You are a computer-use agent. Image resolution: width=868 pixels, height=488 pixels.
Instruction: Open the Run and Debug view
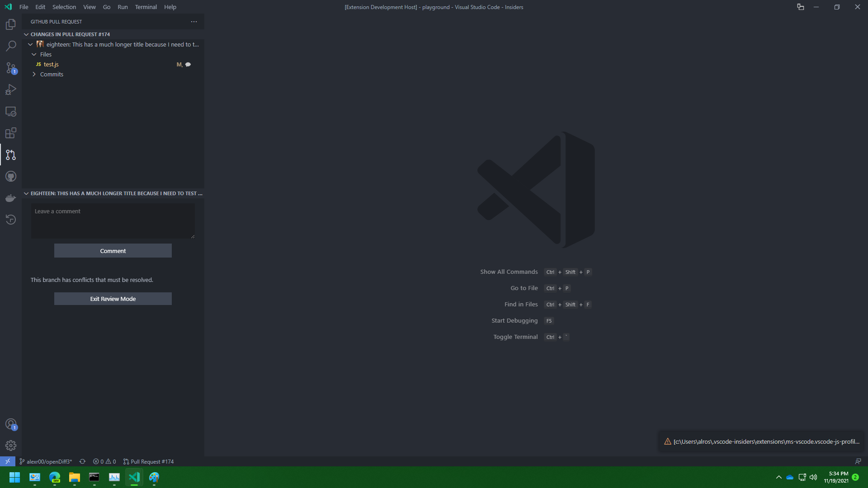pos(11,89)
